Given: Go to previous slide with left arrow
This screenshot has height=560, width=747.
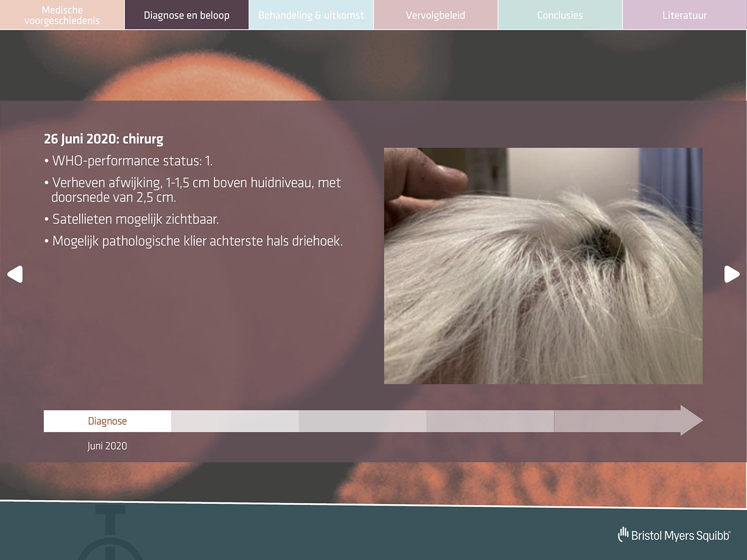Looking at the screenshot, I should (15, 274).
